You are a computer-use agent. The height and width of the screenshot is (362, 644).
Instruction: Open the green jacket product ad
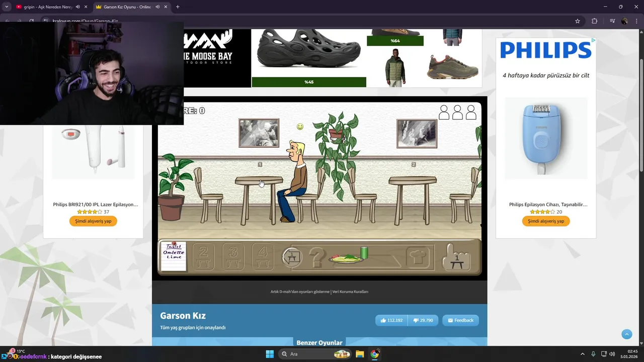395,67
